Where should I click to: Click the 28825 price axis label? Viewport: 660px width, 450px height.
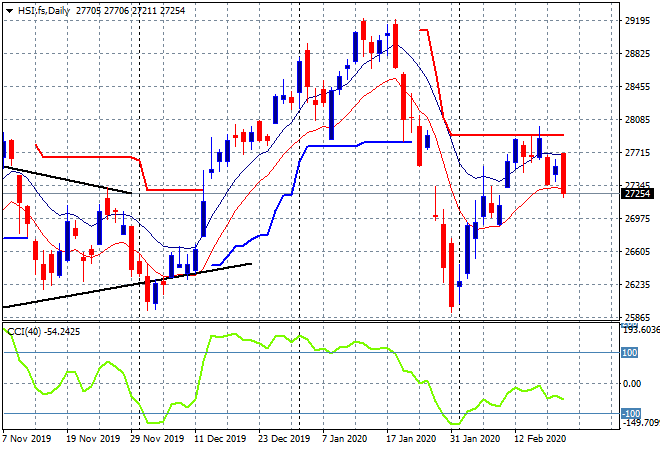click(x=637, y=53)
